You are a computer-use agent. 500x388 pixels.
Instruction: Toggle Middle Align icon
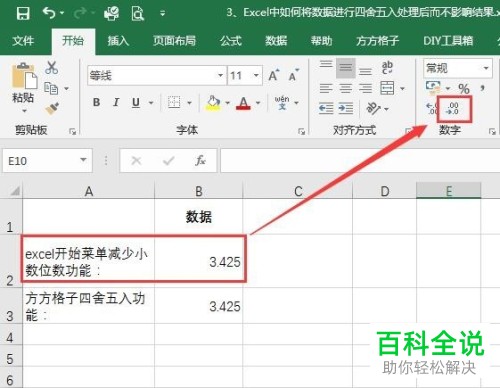click(346, 68)
